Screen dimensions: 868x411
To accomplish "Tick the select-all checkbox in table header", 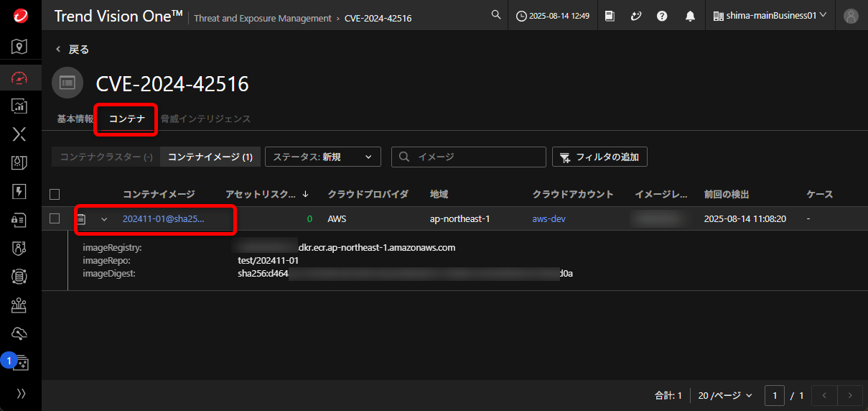I will click(x=55, y=194).
